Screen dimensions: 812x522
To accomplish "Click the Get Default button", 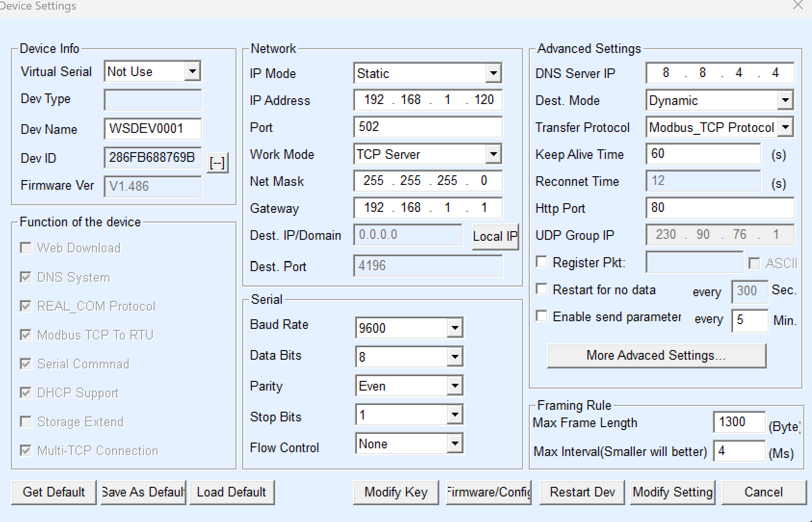I will click(53, 492).
